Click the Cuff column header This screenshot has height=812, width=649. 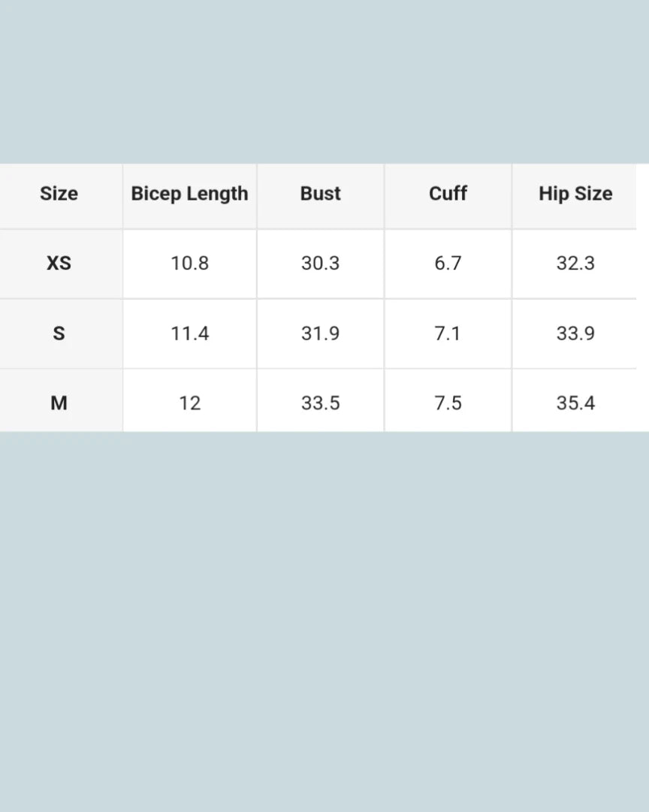(x=448, y=194)
